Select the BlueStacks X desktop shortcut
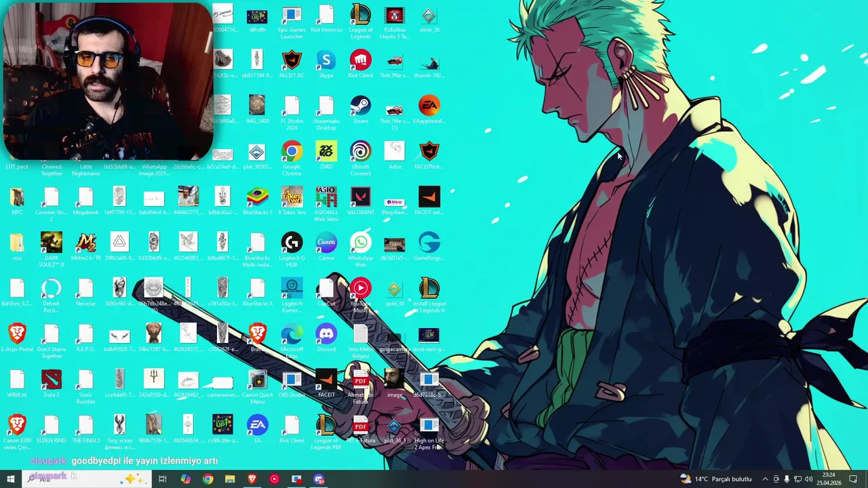868x488 pixels. coord(257,292)
